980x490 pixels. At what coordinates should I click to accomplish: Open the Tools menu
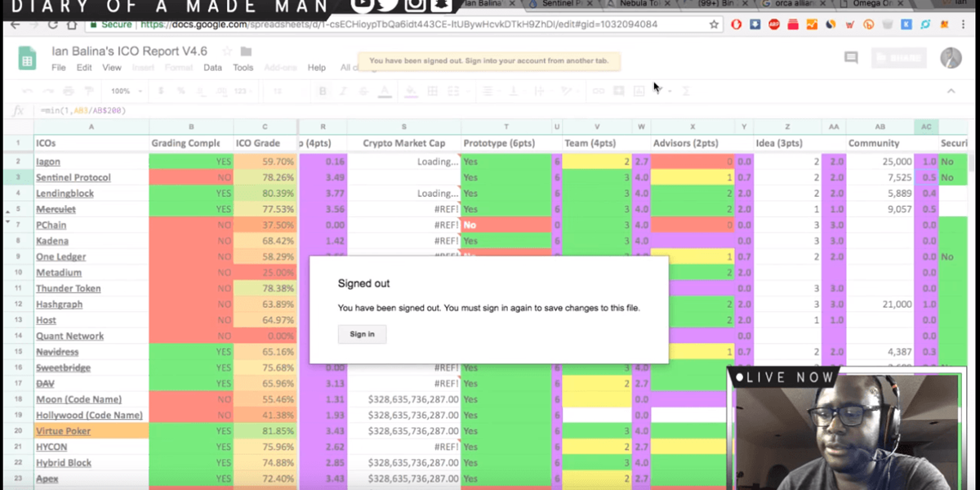[243, 68]
